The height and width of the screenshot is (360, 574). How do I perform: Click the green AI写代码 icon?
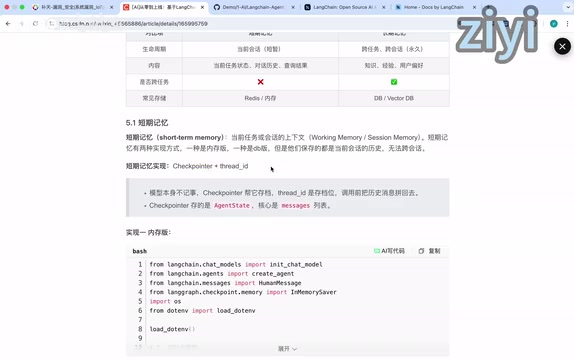pos(377,251)
